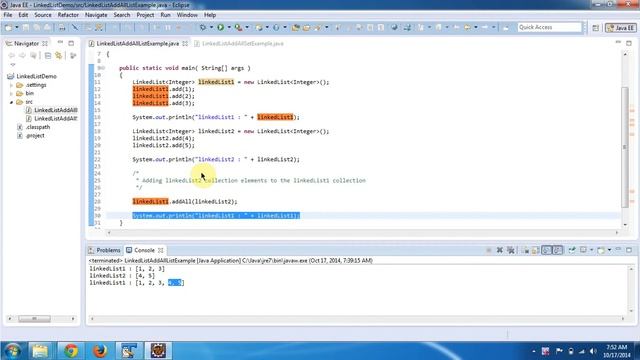Open Display Selected Console dropdown
Image resolution: width=640 pixels, height=360 pixels.
click(x=591, y=250)
